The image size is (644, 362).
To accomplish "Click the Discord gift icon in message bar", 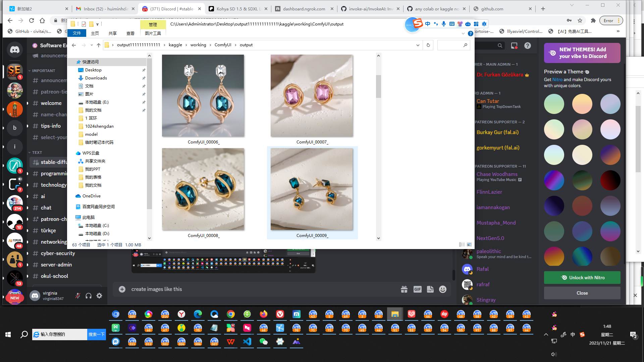I will (x=404, y=289).
